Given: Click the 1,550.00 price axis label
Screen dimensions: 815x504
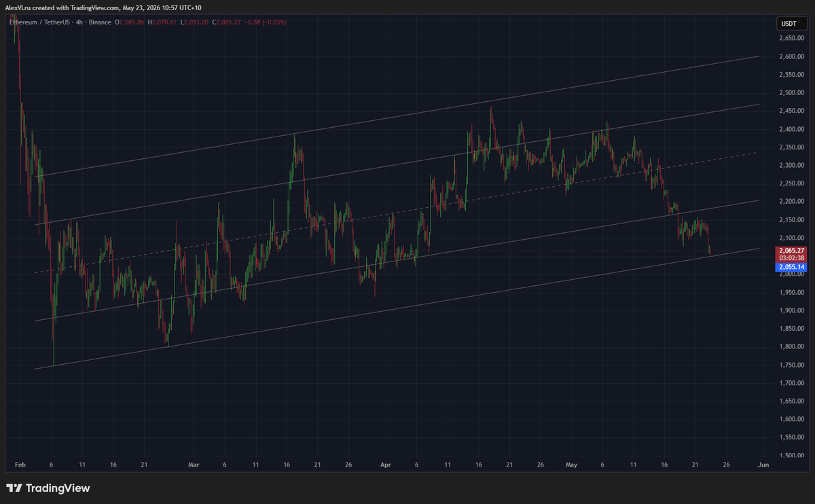Looking at the screenshot, I should tap(791, 437).
